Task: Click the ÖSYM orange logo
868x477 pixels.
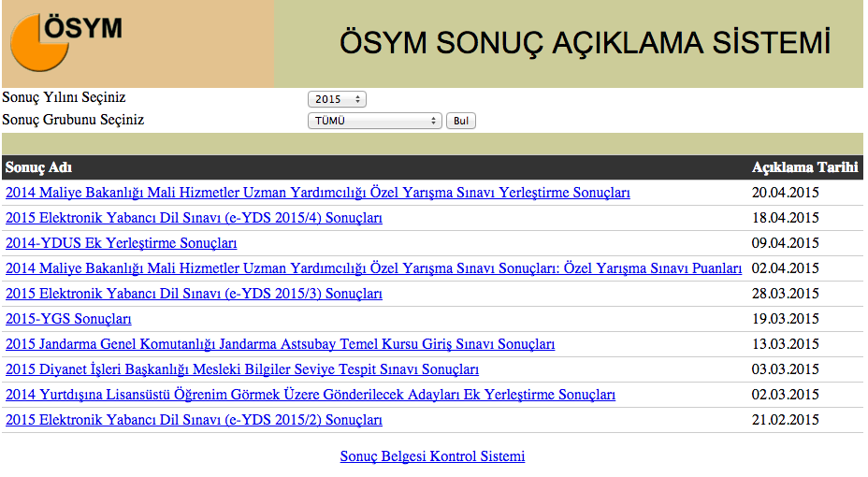Action: pyautogui.click(x=66, y=43)
